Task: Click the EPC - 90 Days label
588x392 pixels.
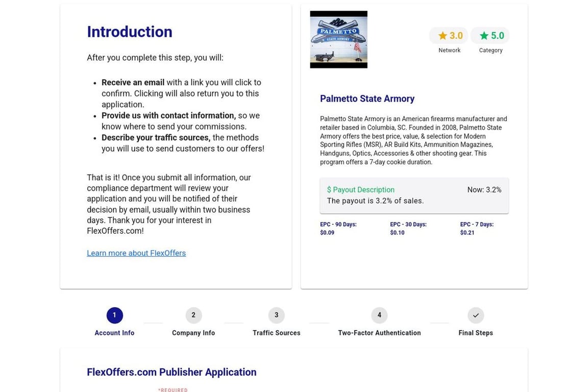Action: pyautogui.click(x=338, y=224)
